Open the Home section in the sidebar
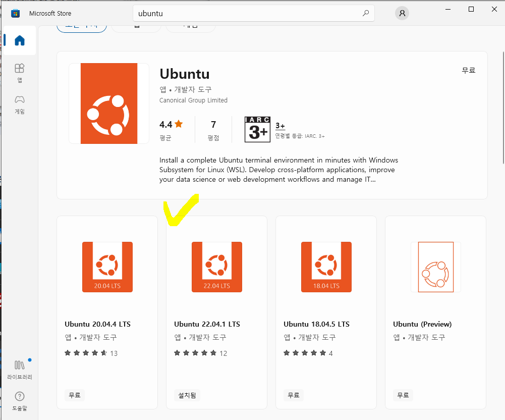Image resolution: width=505 pixels, height=420 pixels. click(20, 40)
